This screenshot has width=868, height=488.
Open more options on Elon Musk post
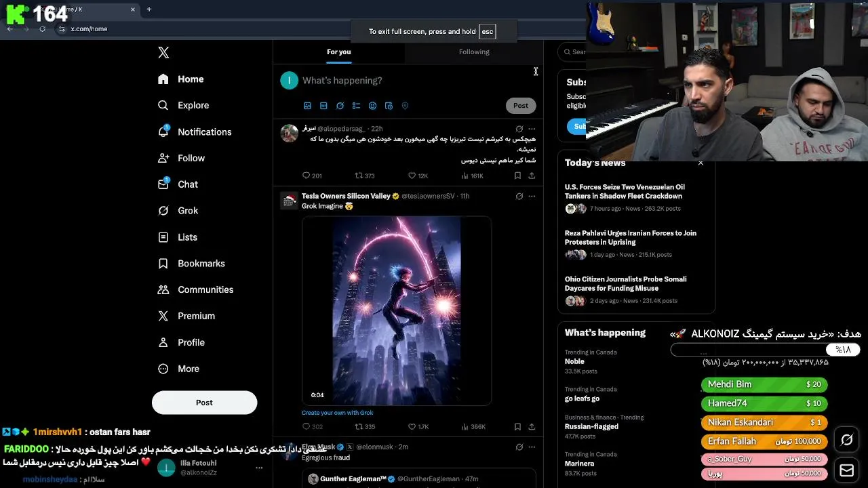point(532,447)
